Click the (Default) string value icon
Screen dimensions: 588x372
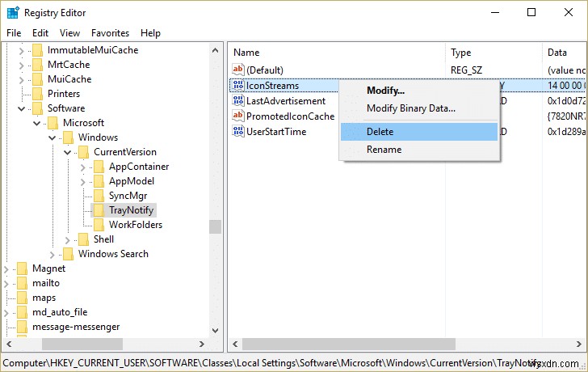click(237, 70)
